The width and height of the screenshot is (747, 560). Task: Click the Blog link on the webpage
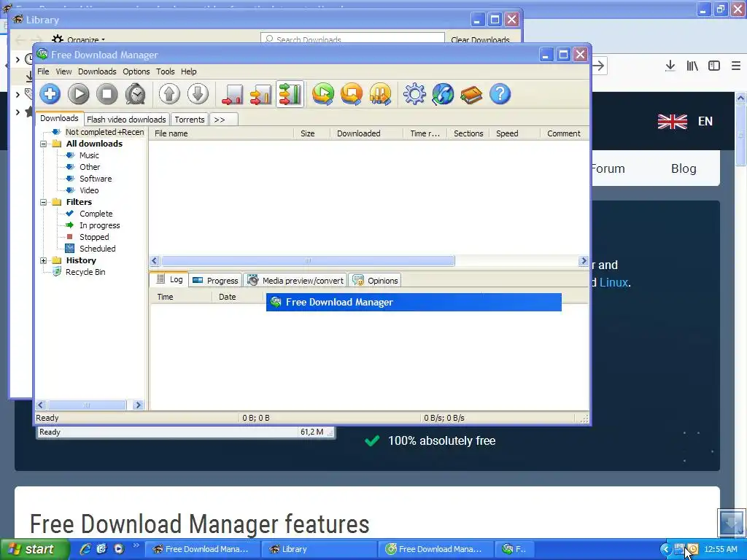point(684,168)
